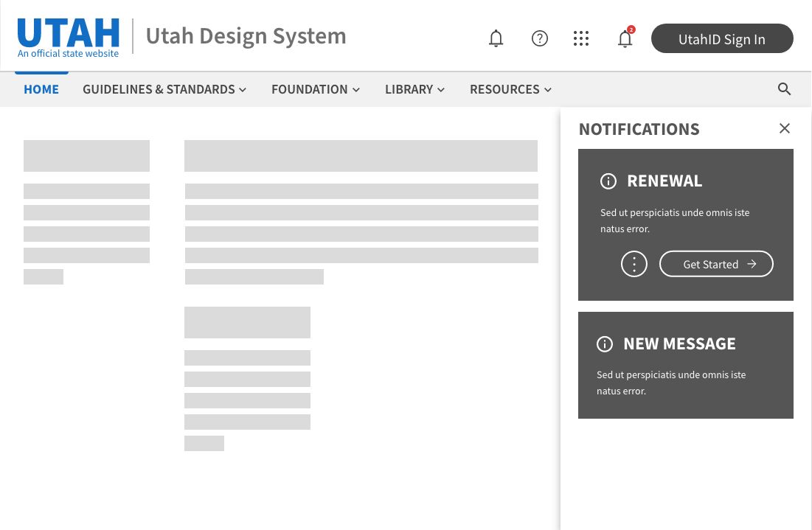Open the three-dot options on the Renewal notification
This screenshot has height=530, width=812.
(x=634, y=264)
